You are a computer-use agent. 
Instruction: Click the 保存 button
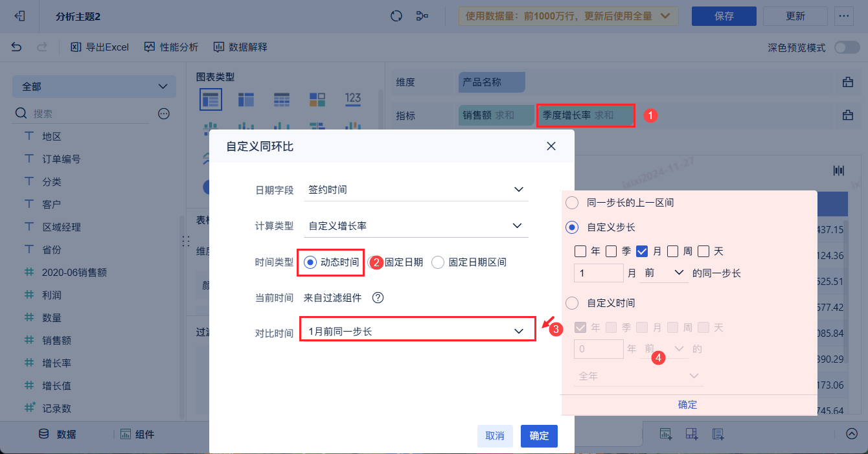[724, 16]
